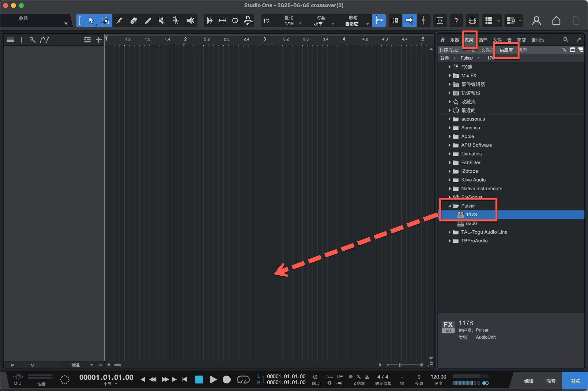Toggle ripple edit button
The image size is (588, 391).
coord(395,20)
